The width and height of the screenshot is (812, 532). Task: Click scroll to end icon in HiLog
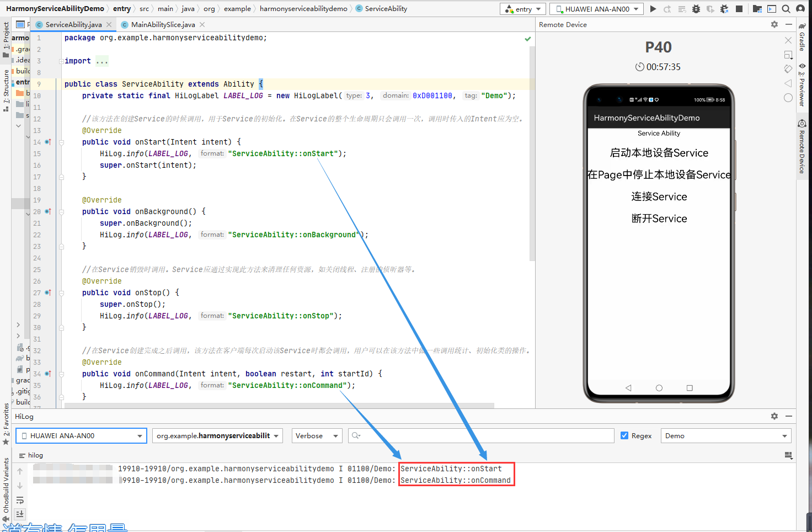pos(20,514)
